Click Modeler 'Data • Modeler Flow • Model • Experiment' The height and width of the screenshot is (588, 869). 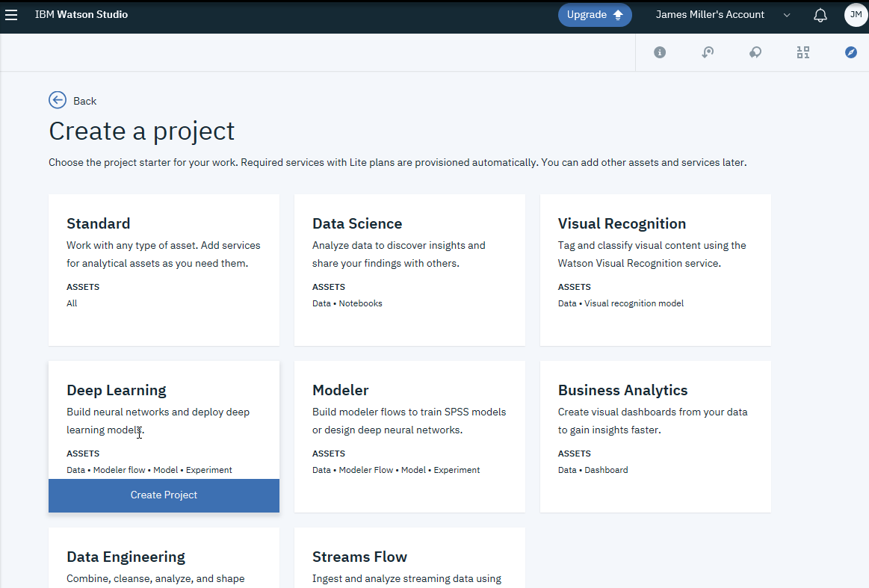pyautogui.click(x=396, y=470)
